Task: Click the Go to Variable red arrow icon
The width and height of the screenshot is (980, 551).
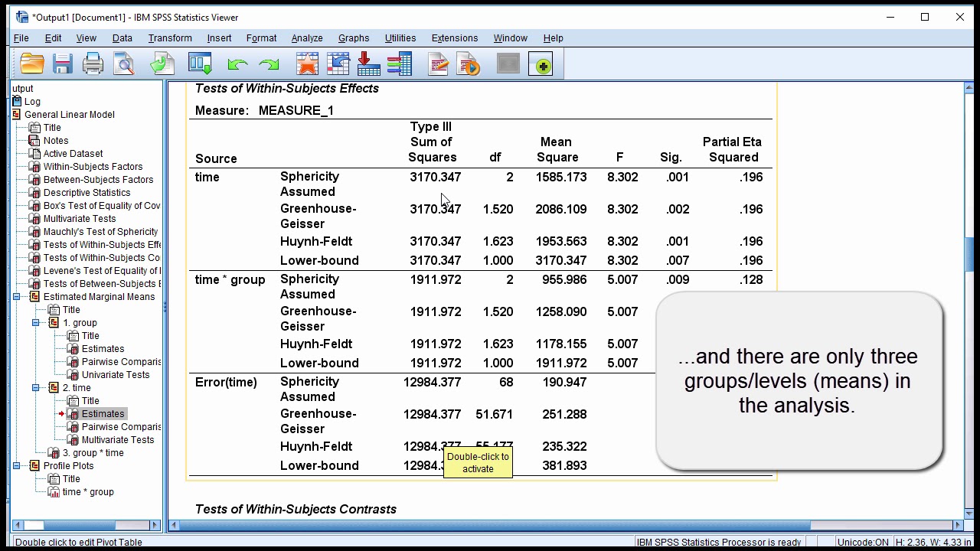Action: pos(368,64)
